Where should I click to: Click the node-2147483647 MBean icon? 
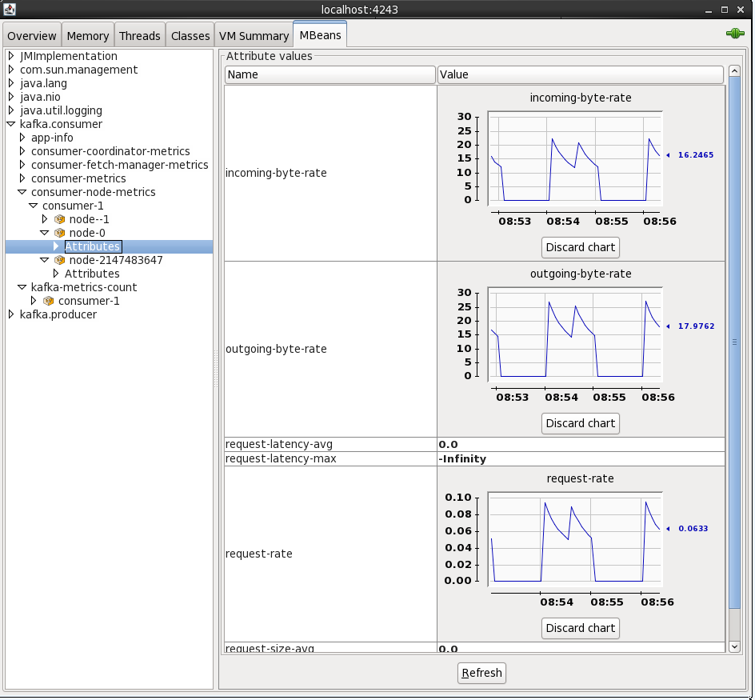point(59,260)
